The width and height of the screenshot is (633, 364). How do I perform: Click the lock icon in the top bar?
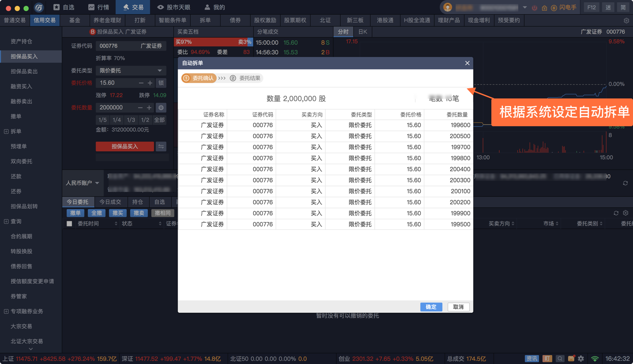tap(544, 8)
